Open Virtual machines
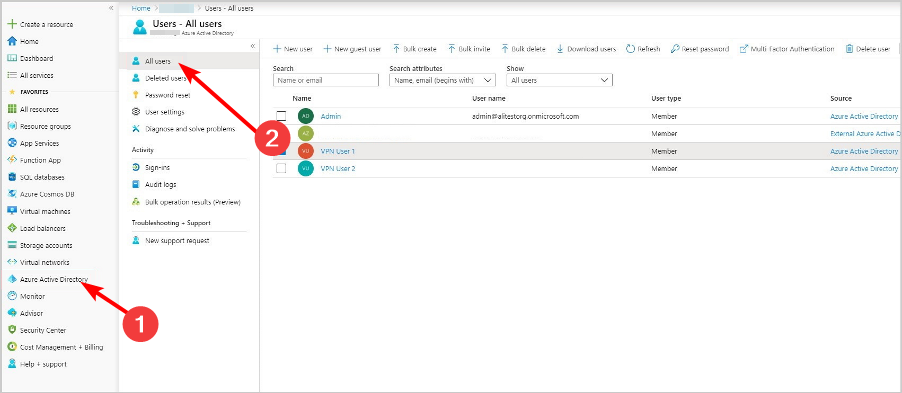This screenshot has height=393, width=902. click(x=45, y=211)
